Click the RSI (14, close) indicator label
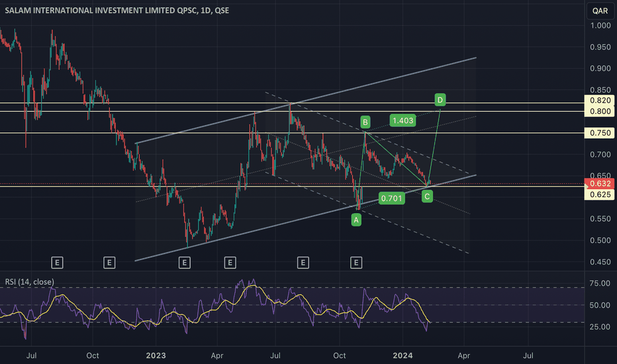 tap(30, 282)
